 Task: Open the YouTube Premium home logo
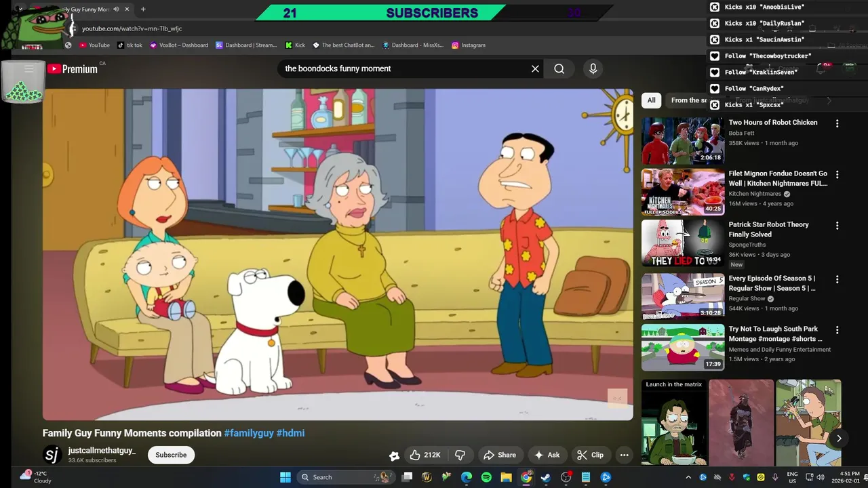point(72,68)
